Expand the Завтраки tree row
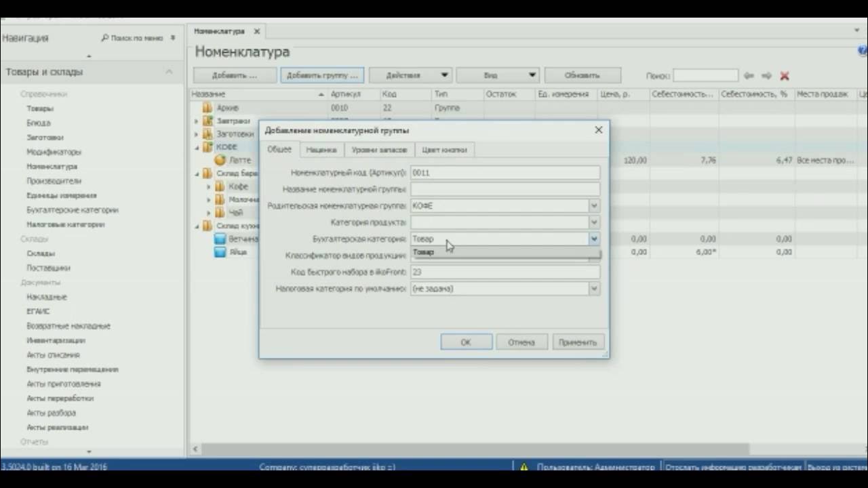This screenshot has height=488, width=868. (197, 121)
